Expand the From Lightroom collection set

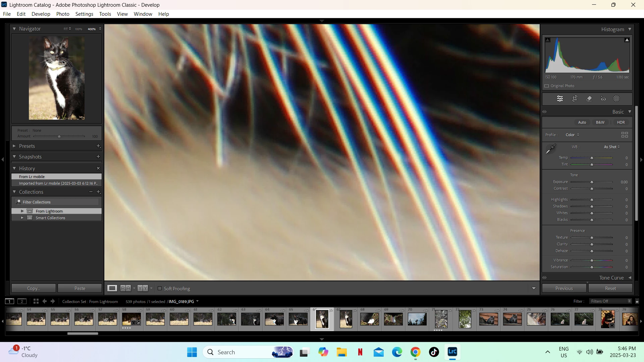pyautogui.click(x=22, y=211)
